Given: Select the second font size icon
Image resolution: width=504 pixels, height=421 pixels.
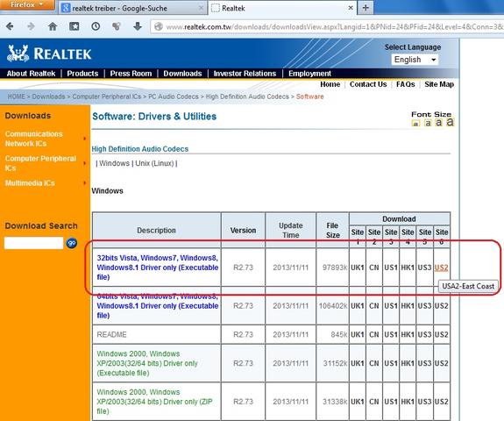Looking at the screenshot, I should pos(428,123).
